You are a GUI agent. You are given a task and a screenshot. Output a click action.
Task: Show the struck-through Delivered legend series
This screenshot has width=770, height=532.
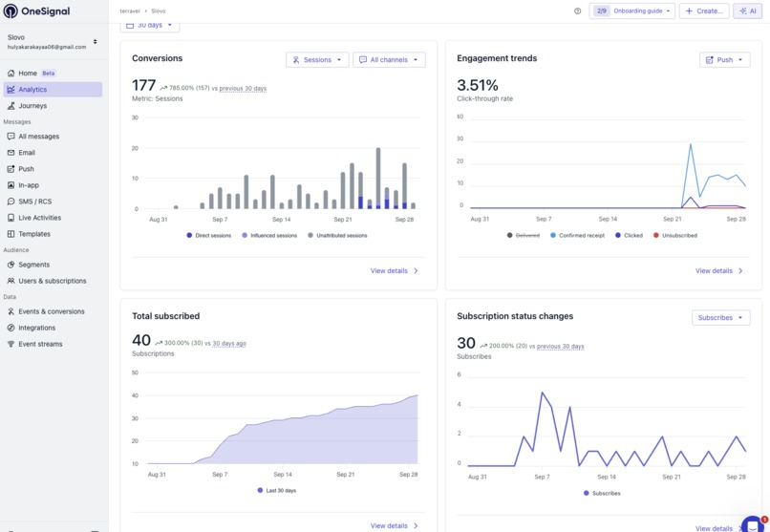point(524,236)
